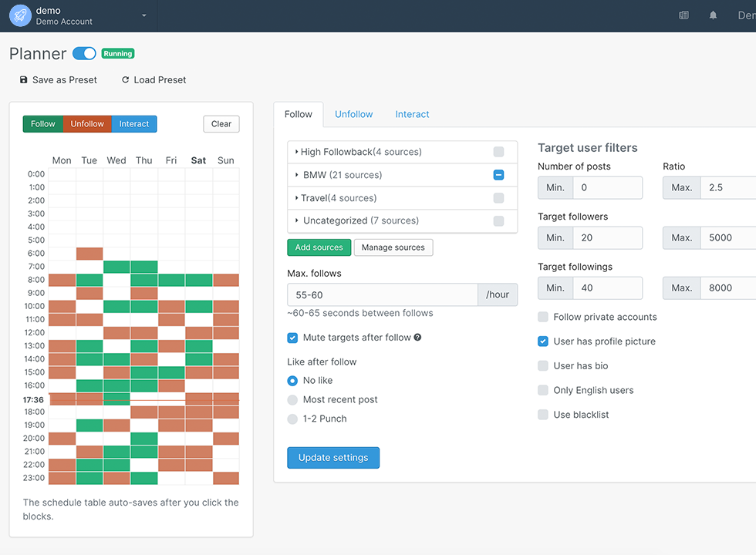Viewport: 756px width, 555px height.
Task: Open the Interact tab
Action: pyautogui.click(x=412, y=113)
